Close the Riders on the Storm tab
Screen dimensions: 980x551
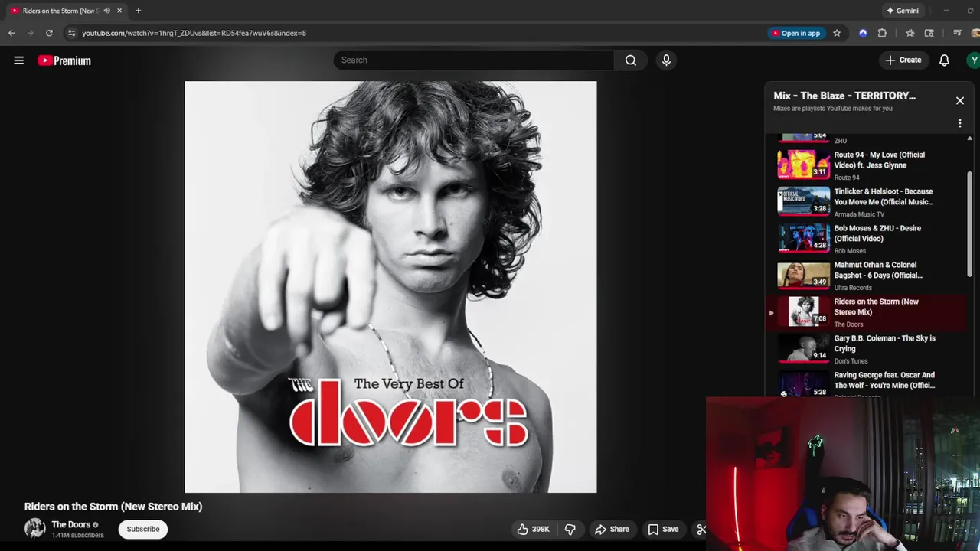pos(119,11)
